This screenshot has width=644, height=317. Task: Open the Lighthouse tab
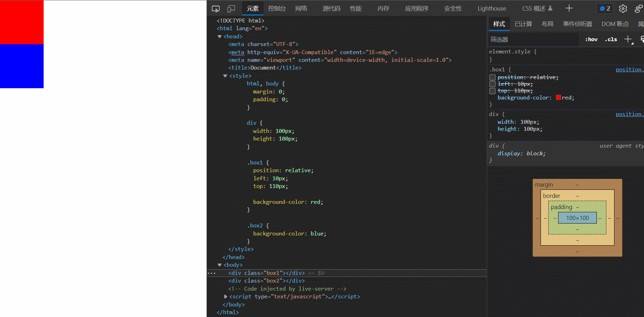click(492, 8)
